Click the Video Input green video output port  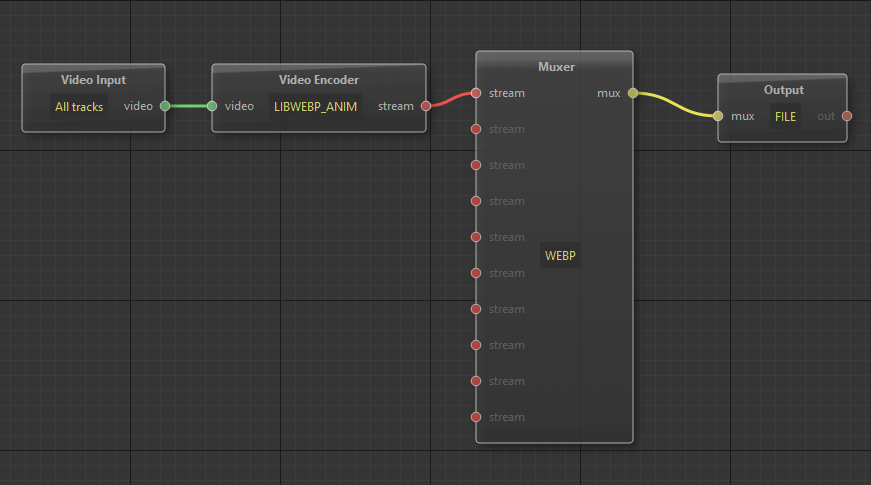tap(165, 105)
